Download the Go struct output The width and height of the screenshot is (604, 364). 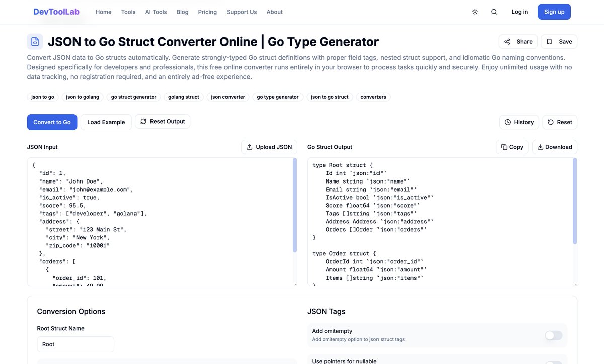(555, 147)
